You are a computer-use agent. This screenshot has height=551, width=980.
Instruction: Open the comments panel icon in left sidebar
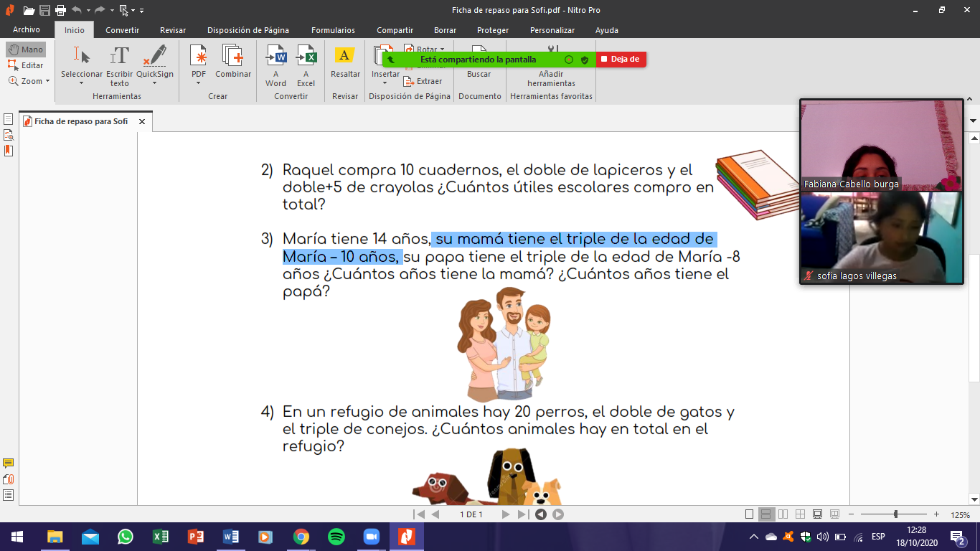9,463
